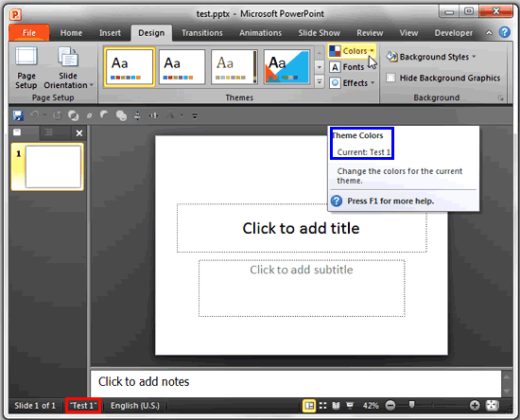Open the Transitions ribbon tab

(202, 33)
